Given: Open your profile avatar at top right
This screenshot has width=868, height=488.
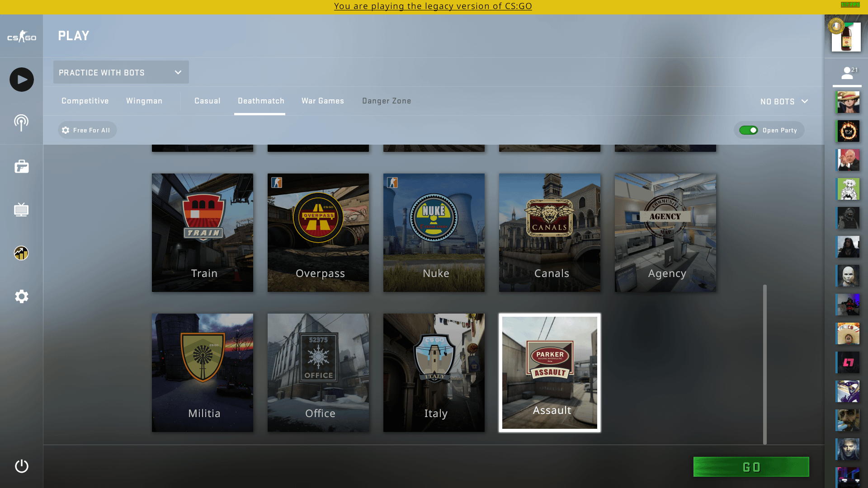Looking at the screenshot, I should (x=846, y=37).
